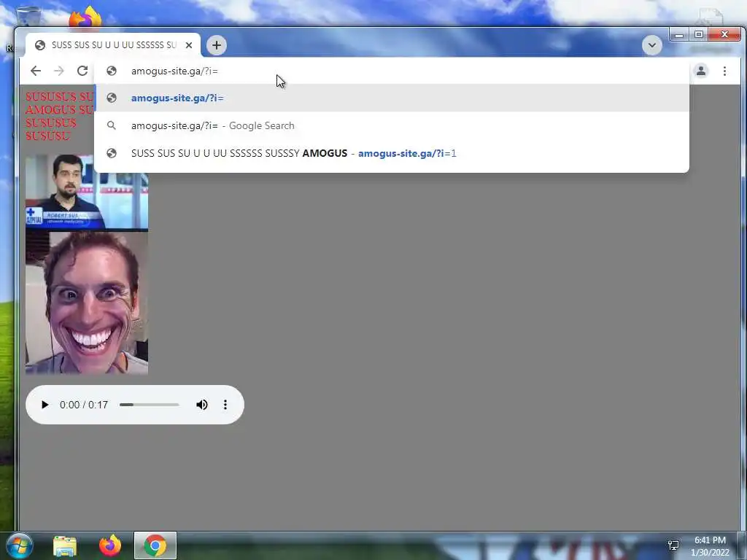This screenshot has width=747, height=560.
Task: Open File Explorer from the taskbar
Action: 65,545
